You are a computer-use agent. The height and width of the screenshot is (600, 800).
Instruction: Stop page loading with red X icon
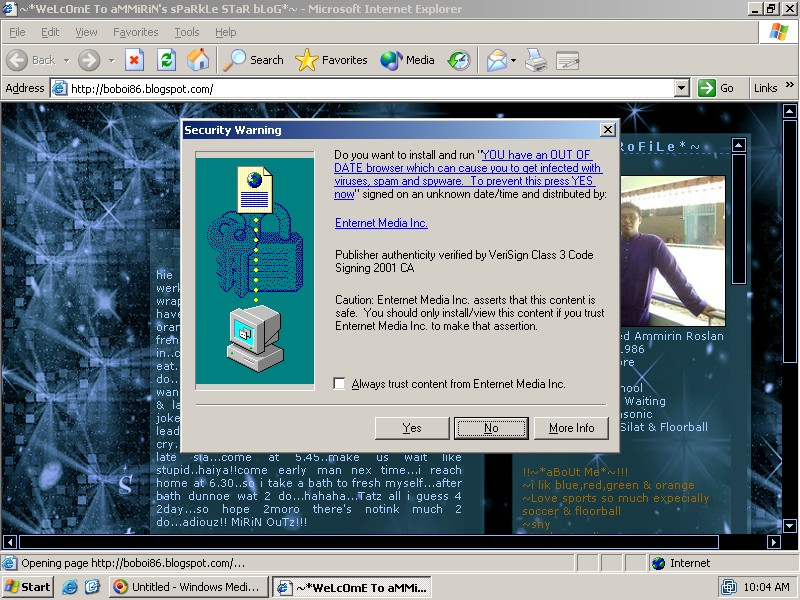point(134,60)
